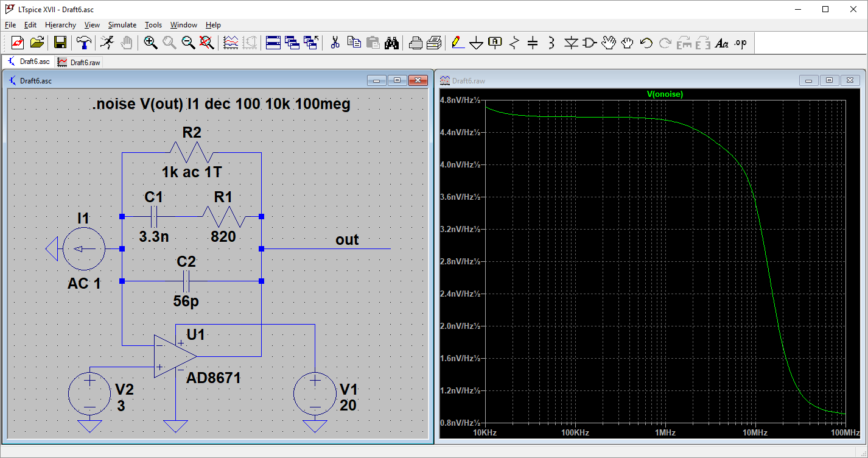Open the Help menu

[x=213, y=25]
